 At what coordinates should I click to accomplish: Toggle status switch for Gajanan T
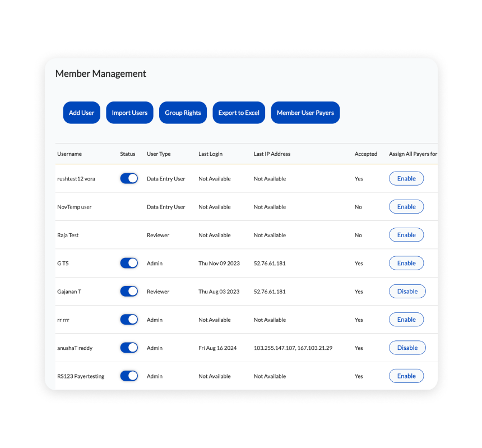129,291
